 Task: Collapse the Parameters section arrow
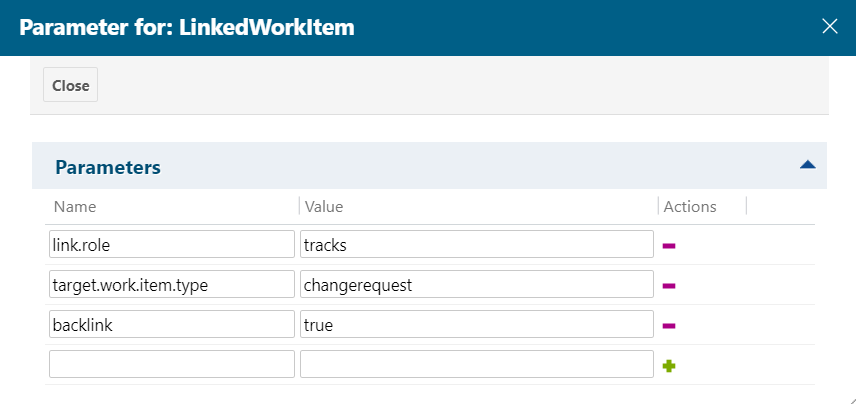[808, 165]
